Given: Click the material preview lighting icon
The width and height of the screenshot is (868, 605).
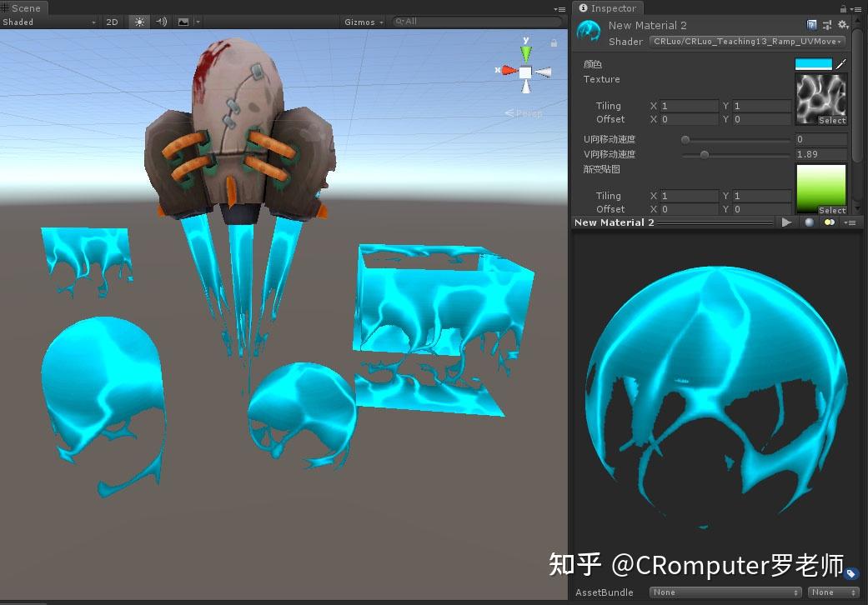Looking at the screenshot, I should tap(829, 222).
